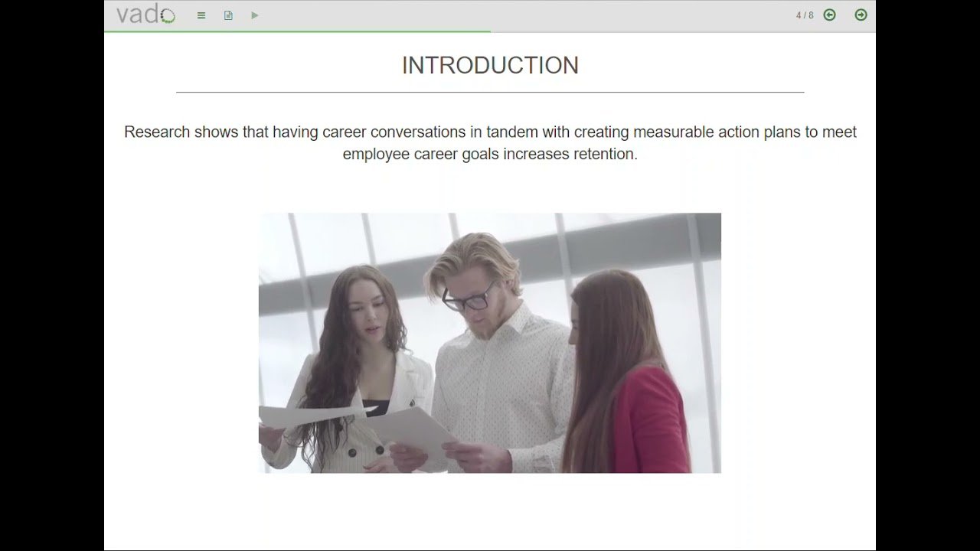This screenshot has height=551, width=980.
Task: Click the text line starting "Research shows"
Action: [x=490, y=132]
